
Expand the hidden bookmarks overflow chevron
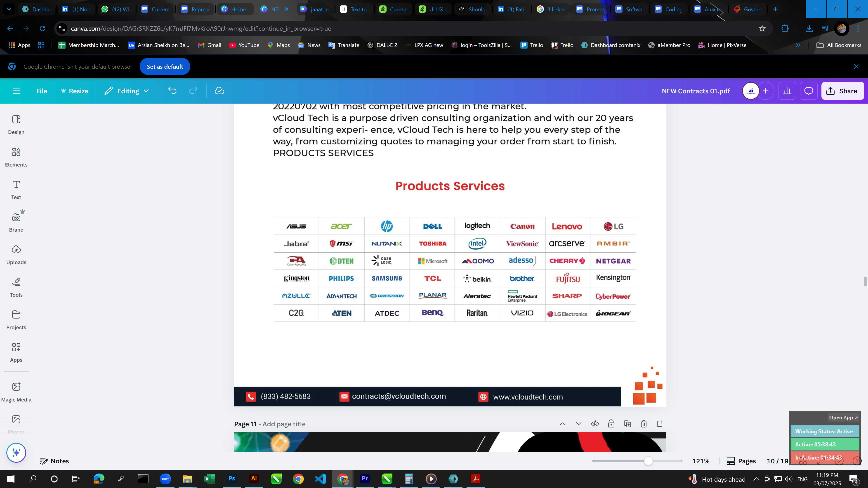(798, 45)
